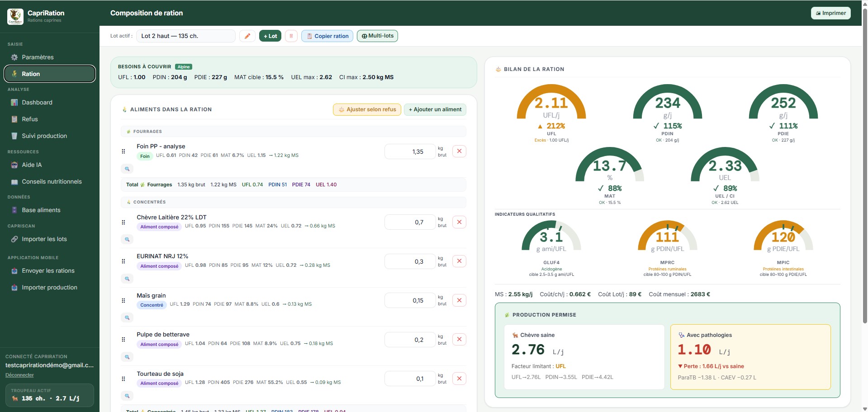Image resolution: width=868 pixels, height=412 pixels.
Task: Click the PDIN 234 g/j gauge
Action: click(x=667, y=113)
